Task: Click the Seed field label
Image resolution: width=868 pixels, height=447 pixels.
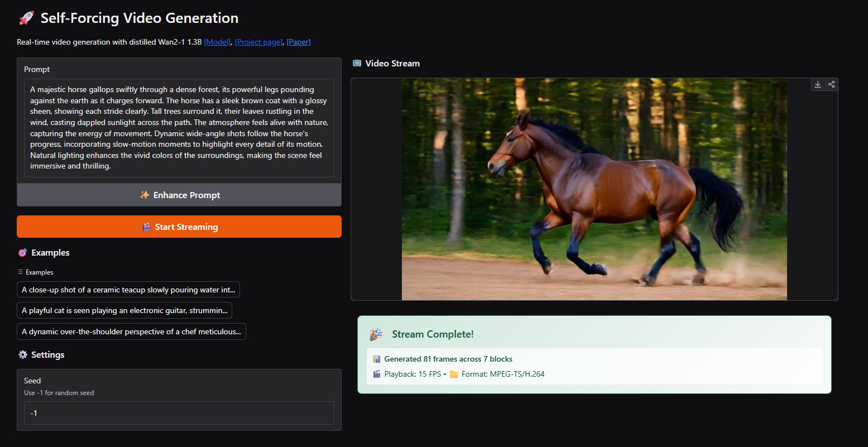Action: 32,381
